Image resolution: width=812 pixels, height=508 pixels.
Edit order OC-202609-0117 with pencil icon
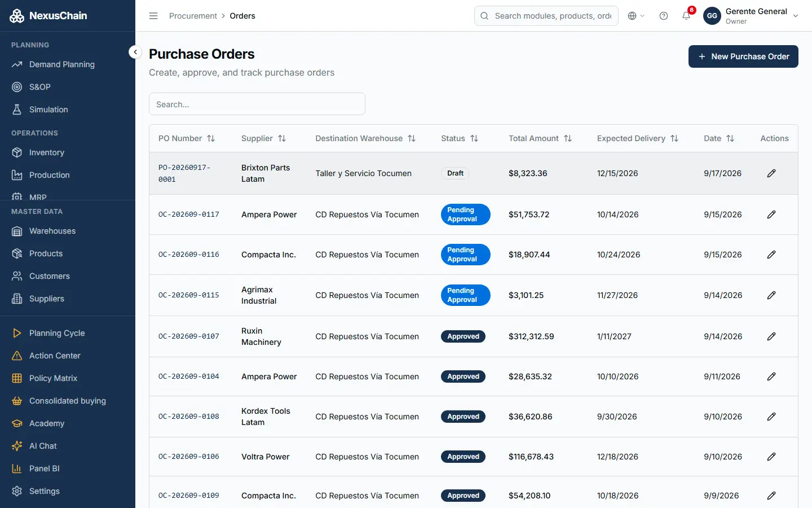pyautogui.click(x=771, y=214)
